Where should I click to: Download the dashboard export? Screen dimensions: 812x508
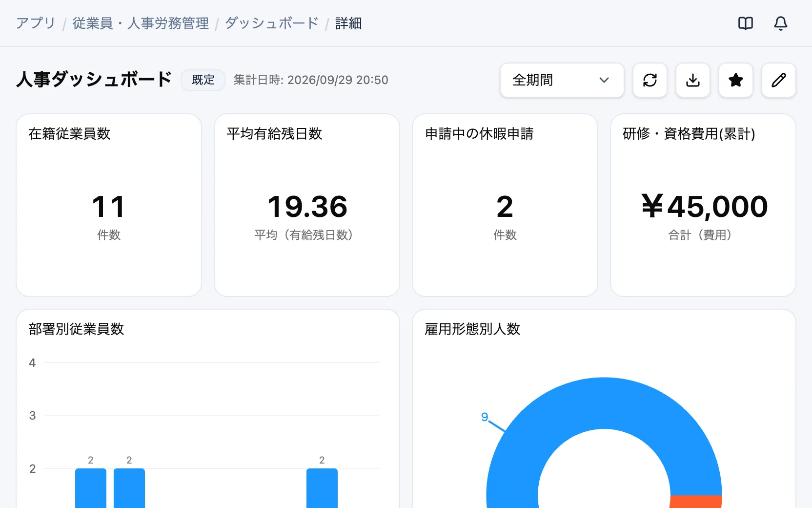(x=693, y=80)
